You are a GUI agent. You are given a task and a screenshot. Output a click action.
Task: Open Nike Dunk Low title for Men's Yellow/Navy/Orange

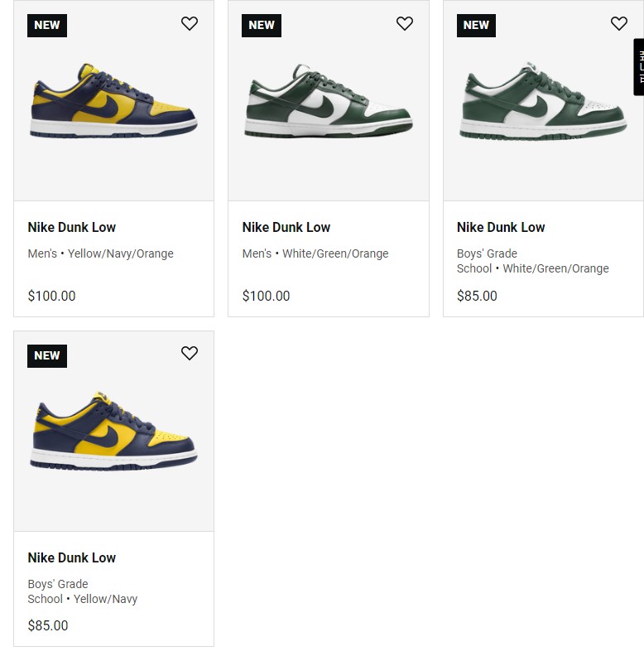coord(72,227)
